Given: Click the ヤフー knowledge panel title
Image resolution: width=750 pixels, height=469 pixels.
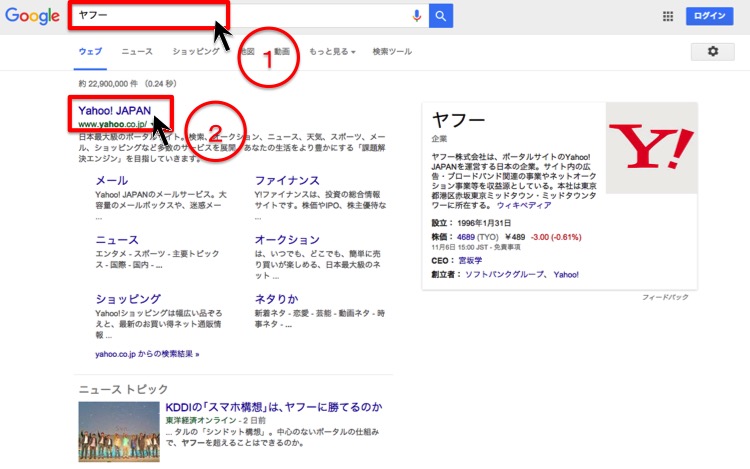Looking at the screenshot, I should click(x=458, y=120).
